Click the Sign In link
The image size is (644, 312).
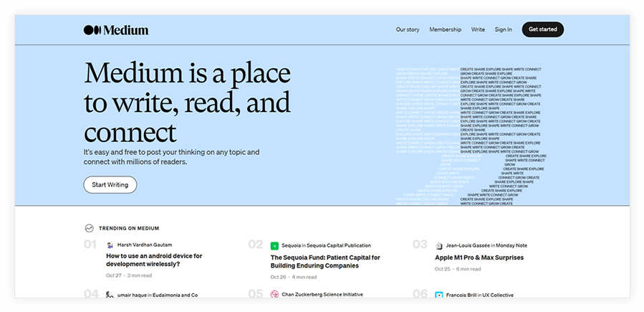tap(503, 29)
